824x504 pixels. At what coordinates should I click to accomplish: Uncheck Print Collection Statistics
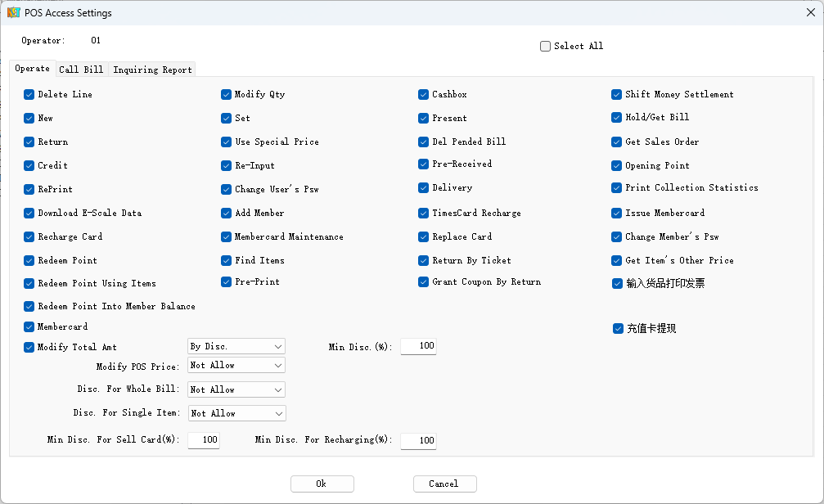pos(617,188)
